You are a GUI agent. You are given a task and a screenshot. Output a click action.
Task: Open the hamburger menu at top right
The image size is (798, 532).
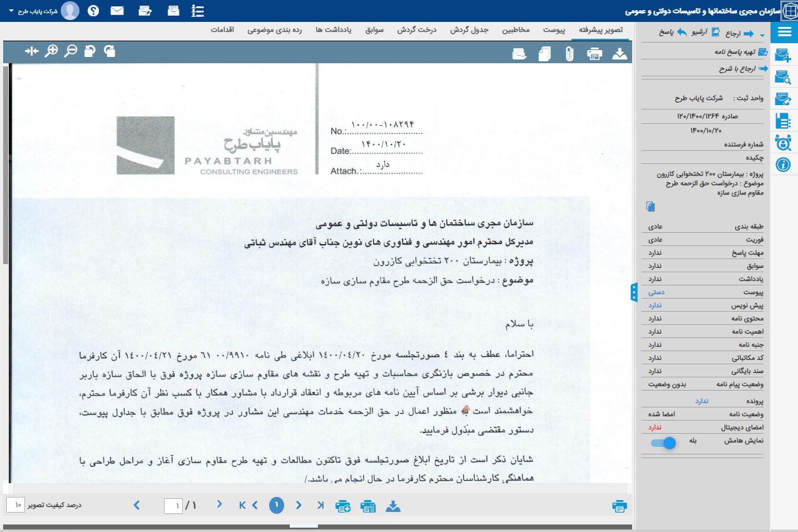coord(784,33)
